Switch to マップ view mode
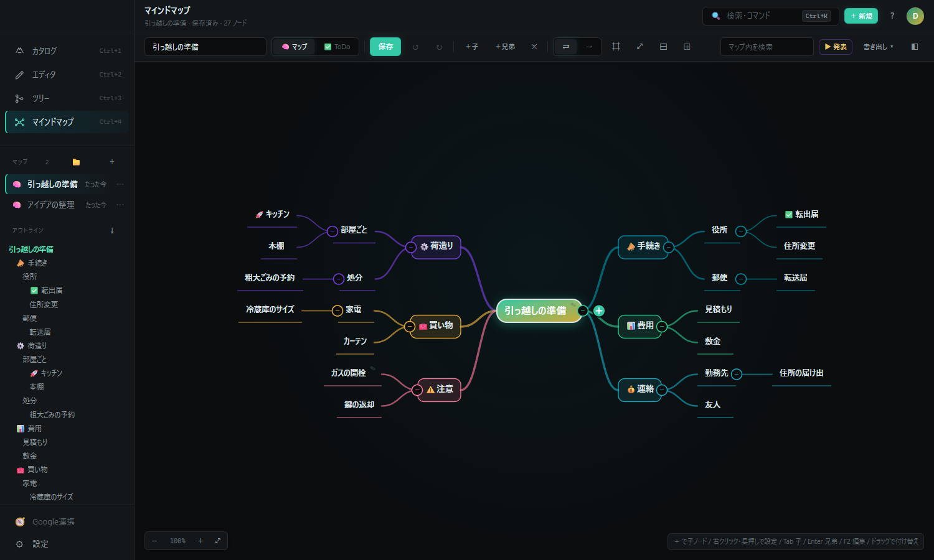The height and width of the screenshot is (560, 934). 295,47
